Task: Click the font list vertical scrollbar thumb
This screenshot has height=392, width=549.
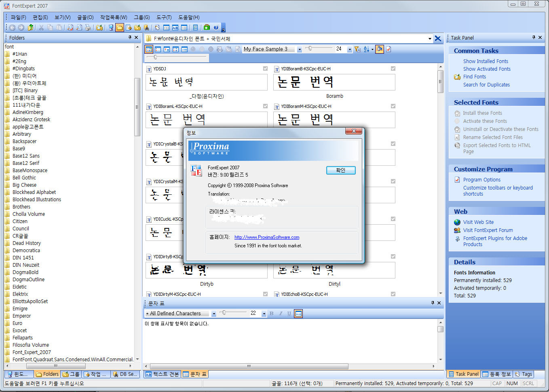Action: (440, 82)
